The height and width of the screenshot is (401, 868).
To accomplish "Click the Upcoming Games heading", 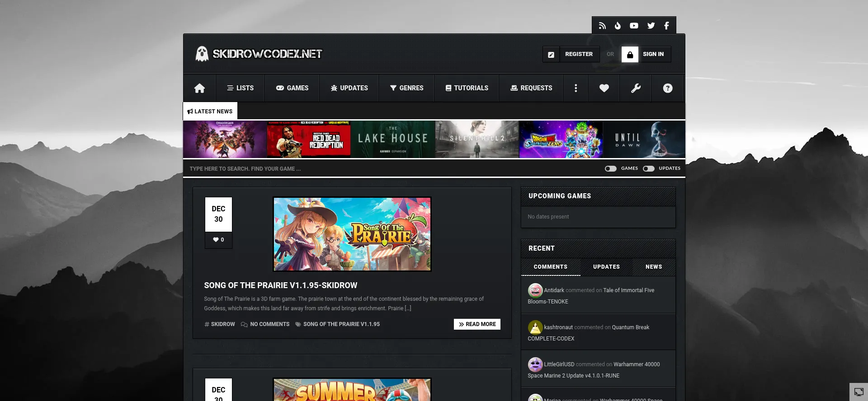I will click(x=560, y=196).
